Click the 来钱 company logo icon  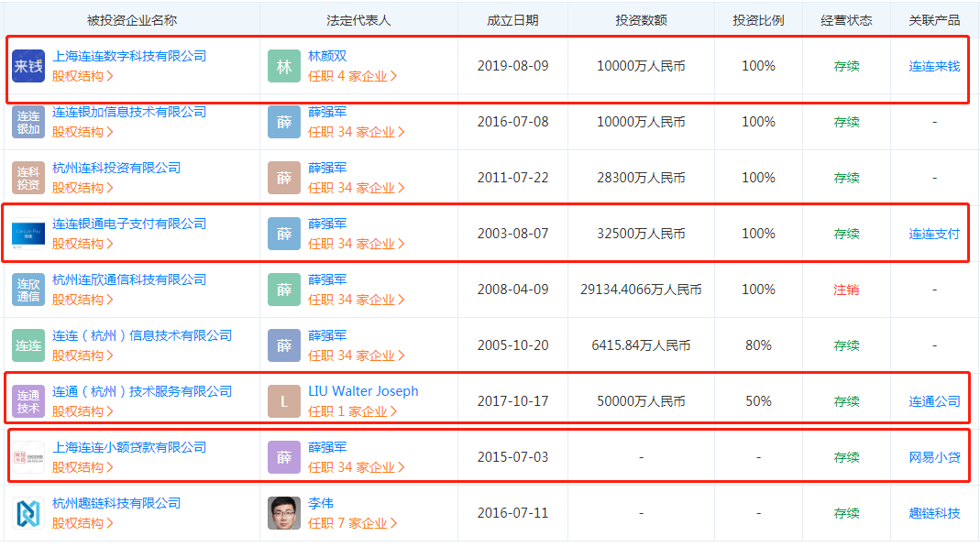28,66
